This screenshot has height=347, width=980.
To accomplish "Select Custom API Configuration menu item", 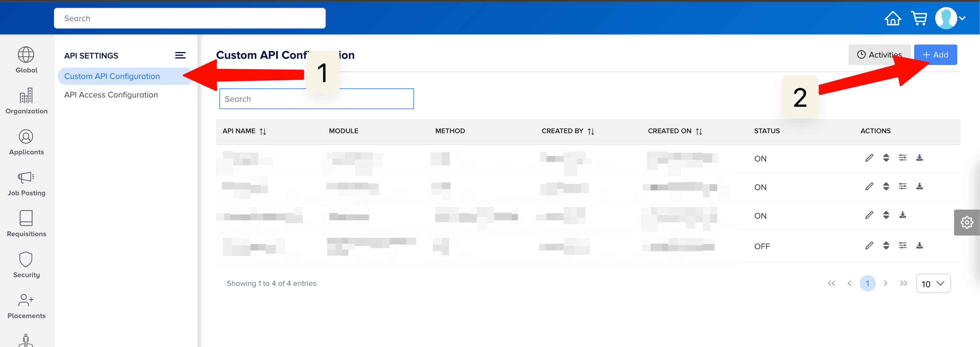I will coord(112,76).
